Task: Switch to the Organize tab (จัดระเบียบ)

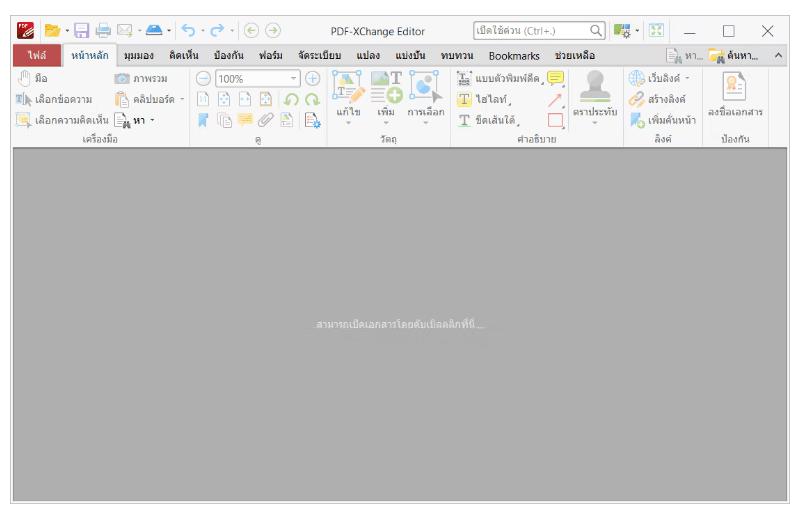Action: (x=320, y=56)
